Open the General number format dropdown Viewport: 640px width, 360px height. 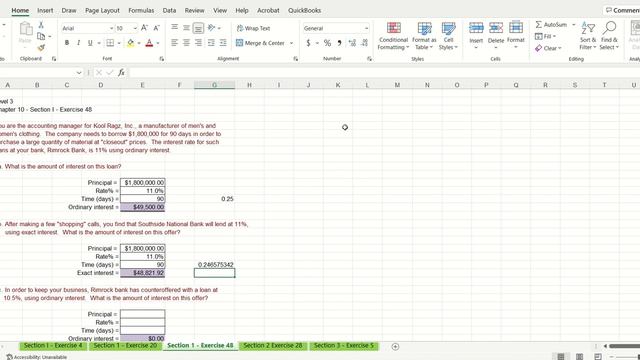coord(366,29)
